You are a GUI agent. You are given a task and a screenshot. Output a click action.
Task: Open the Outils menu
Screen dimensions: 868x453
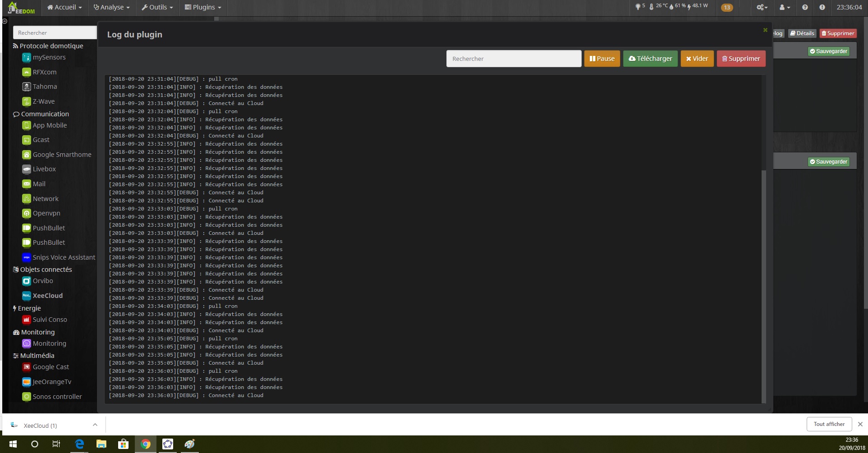coord(157,7)
